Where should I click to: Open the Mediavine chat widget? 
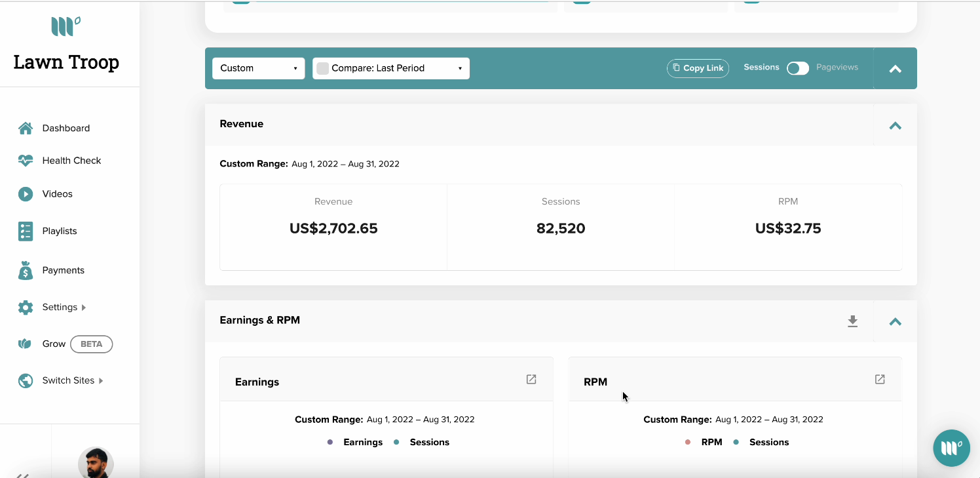pos(951,448)
